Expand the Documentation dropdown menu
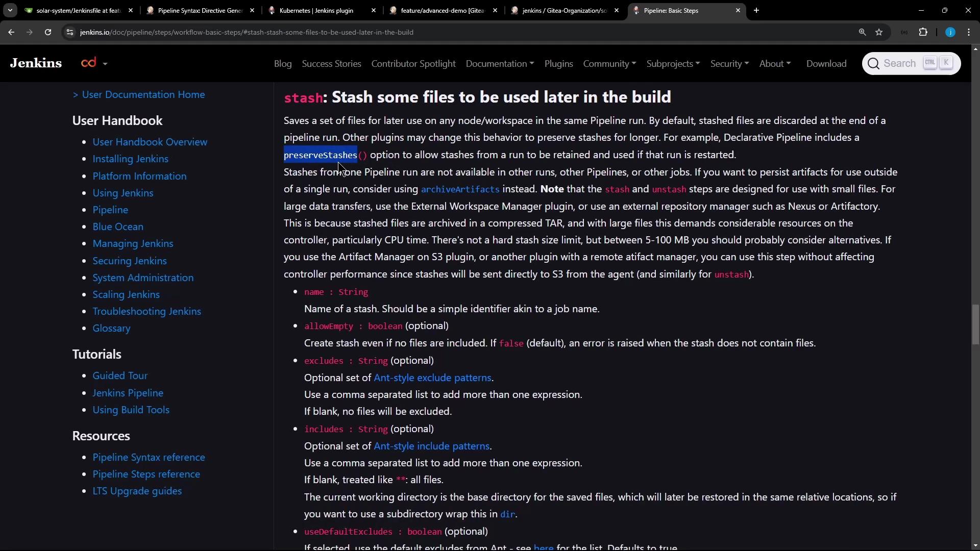980x551 pixels. pyautogui.click(x=500, y=64)
